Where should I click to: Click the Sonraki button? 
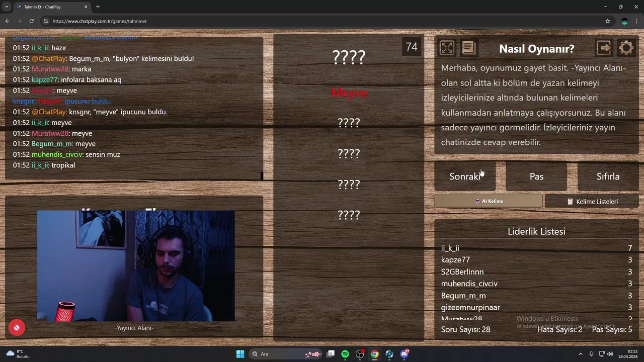465,176
